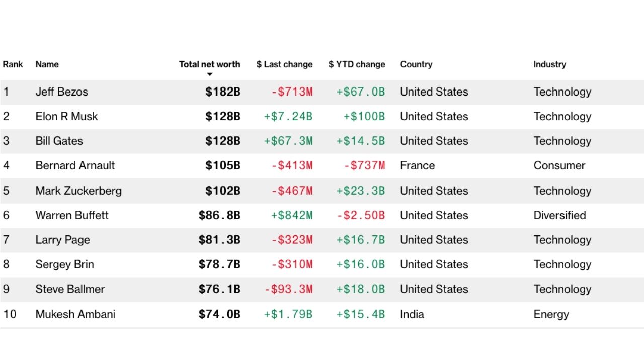Open Steve Ballmer's profile
This screenshot has height=362, width=644.
pyautogui.click(x=70, y=289)
